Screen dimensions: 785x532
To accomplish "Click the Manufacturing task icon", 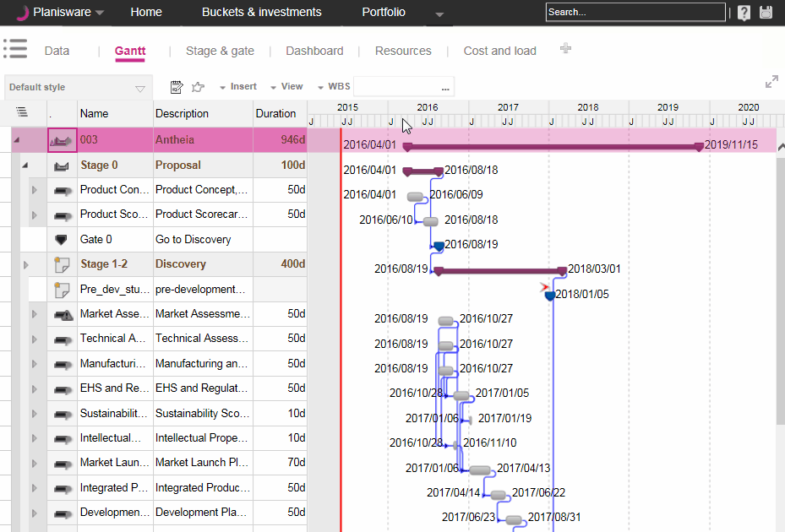I will pyautogui.click(x=63, y=364).
